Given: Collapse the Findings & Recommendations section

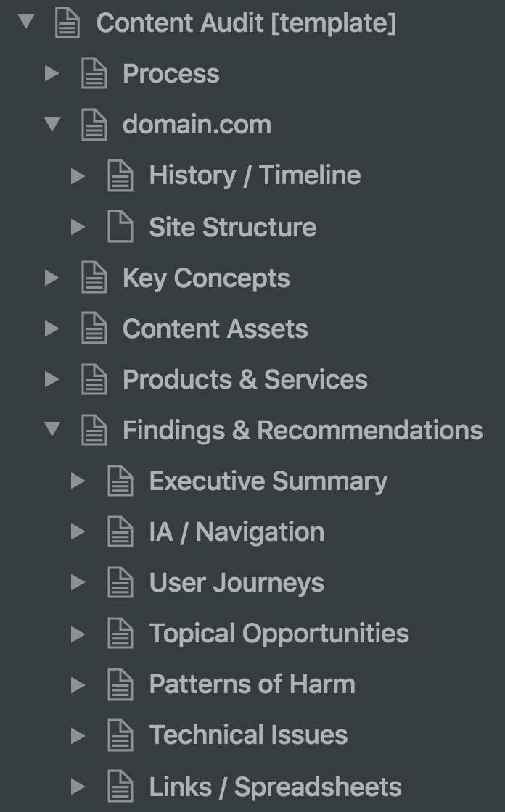Looking at the screenshot, I should pyautogui.click(x=52, y=429).
